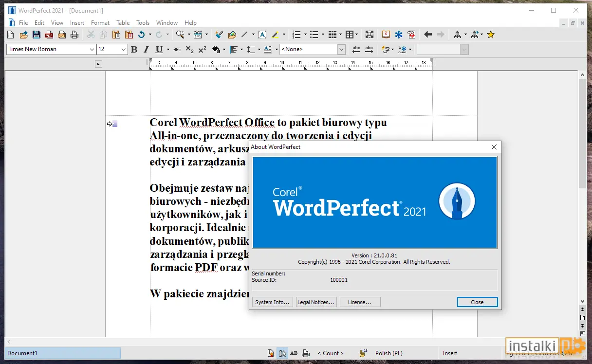Click the Bullets list icon
The height and width of the screenshot is (364, 592).
point(314,35)
